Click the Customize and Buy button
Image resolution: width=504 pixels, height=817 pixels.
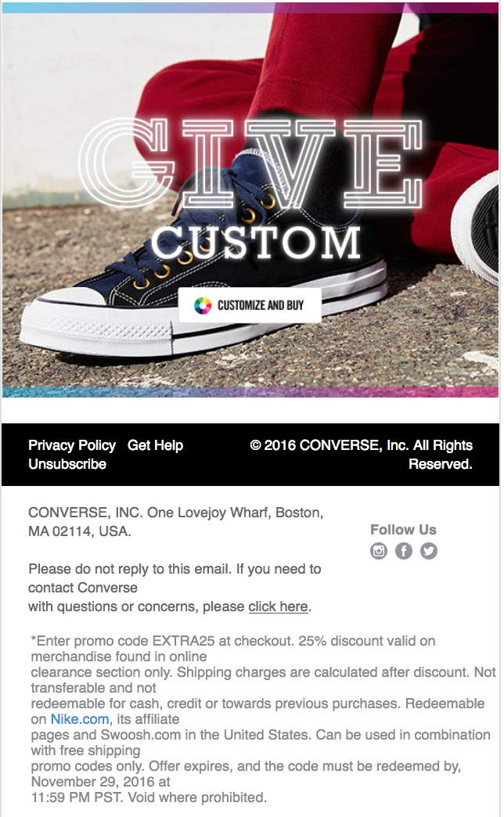(250, 305)
